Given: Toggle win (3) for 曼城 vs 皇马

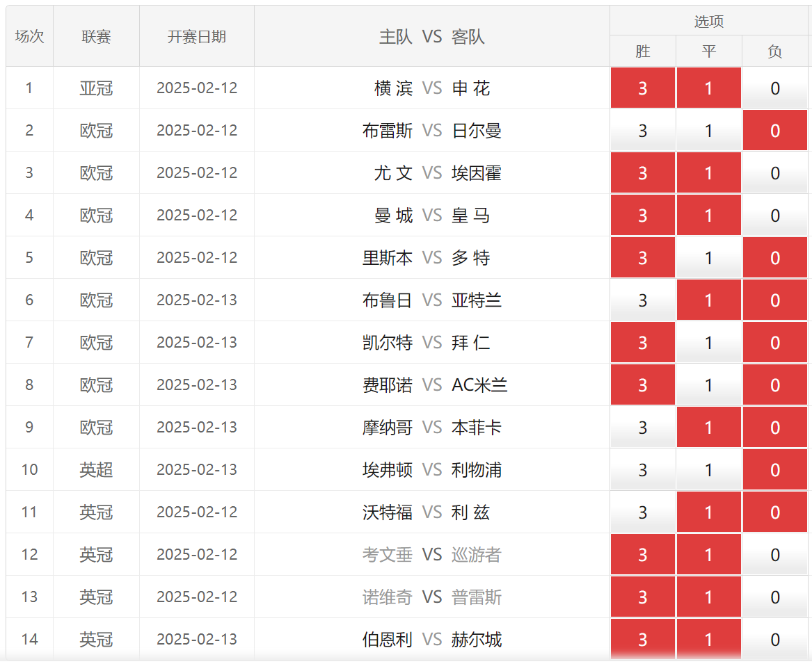Looking at the screenshot, I should pos(643,216).
